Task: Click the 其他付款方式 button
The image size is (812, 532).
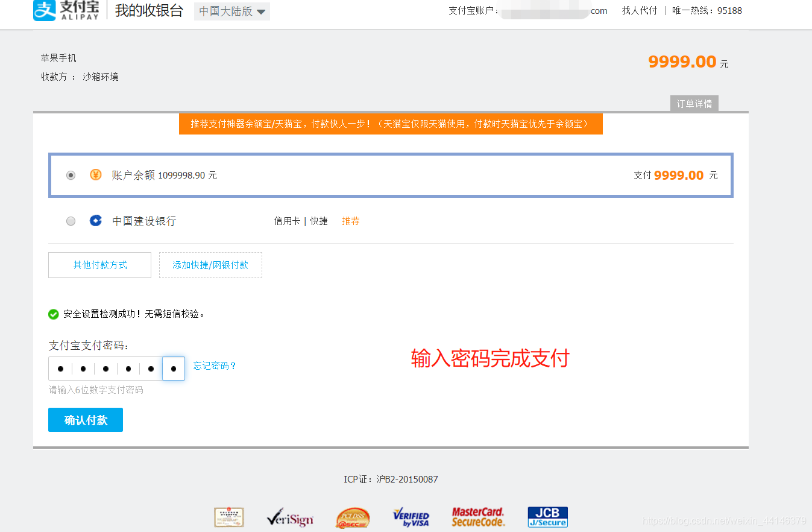Action: coord(99,265)
